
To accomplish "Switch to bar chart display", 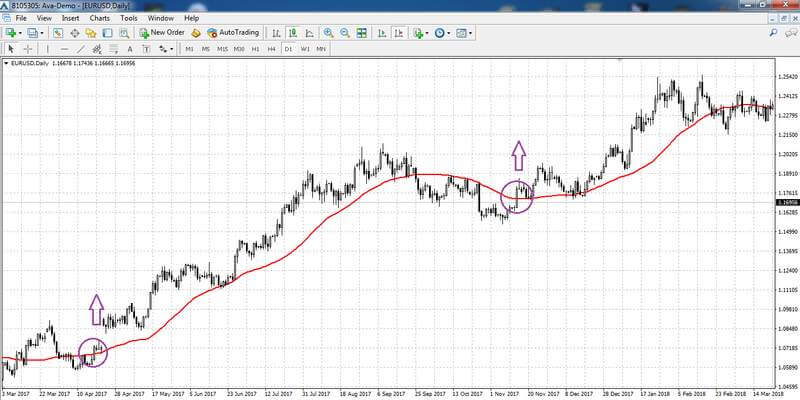I will [x=276, y=33].
